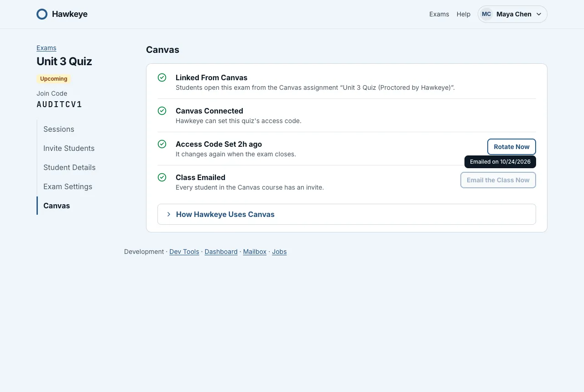Click the join code AUDITCV1

point(59,104)
